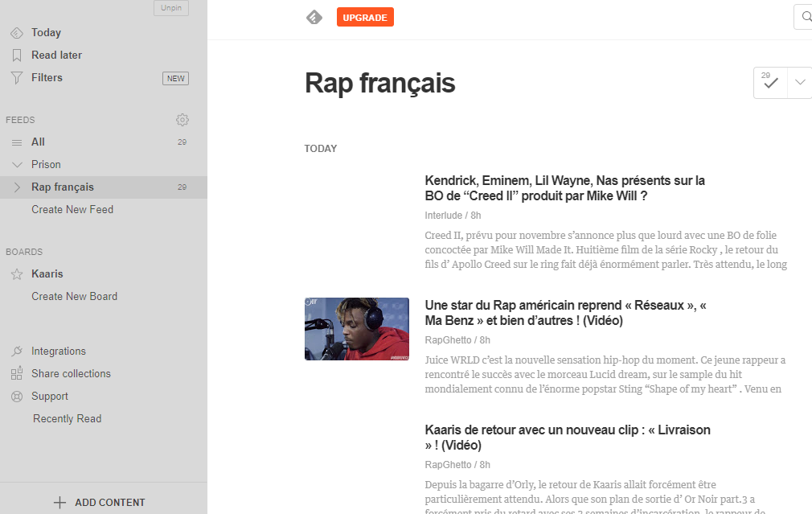The image size is (812, 514).
Task: Click the Integrations plug icon
Action: pyautogui.click(x=16, y=352)
